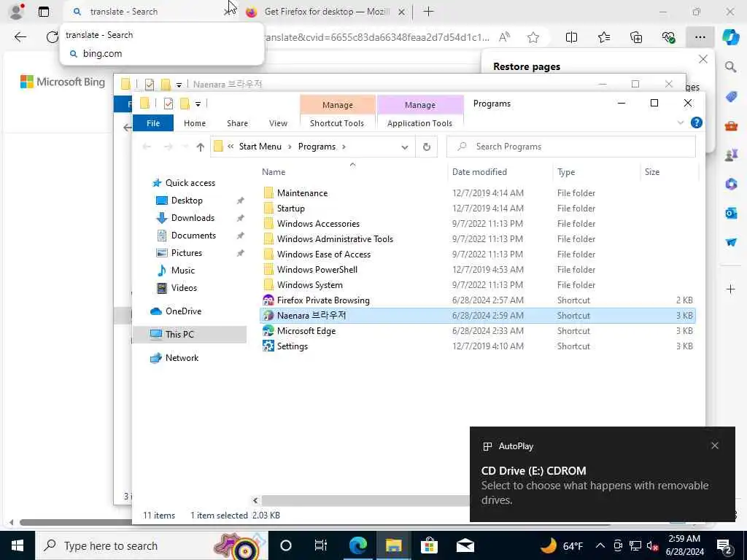
Task: Expand address bar history dropdown
Action: [405, 147]
